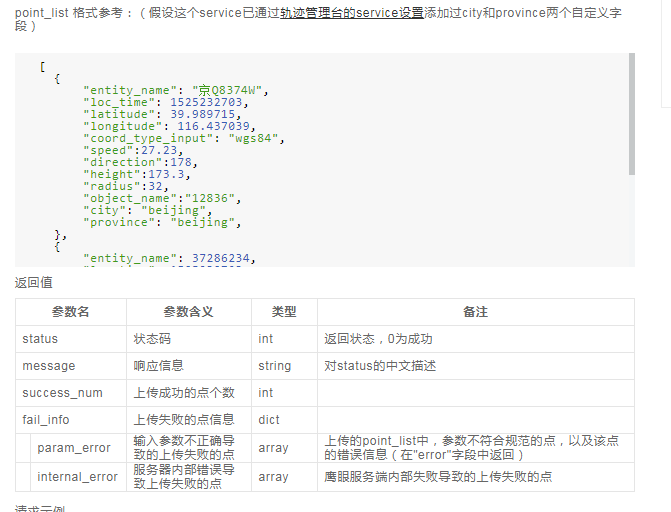671x512 pixels.
Task: Click the direction value 178
Action: [x=181, y=162]
